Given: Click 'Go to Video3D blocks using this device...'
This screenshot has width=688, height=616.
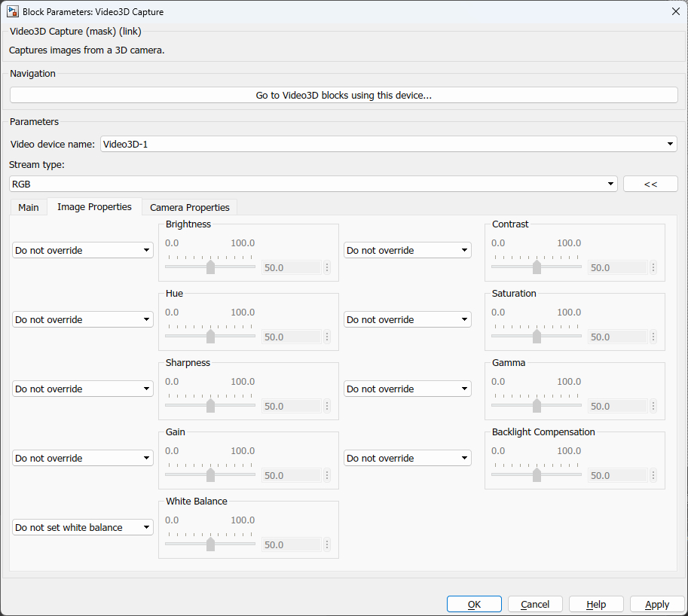Looking at the screenshot, I should (x=343, y=94).
